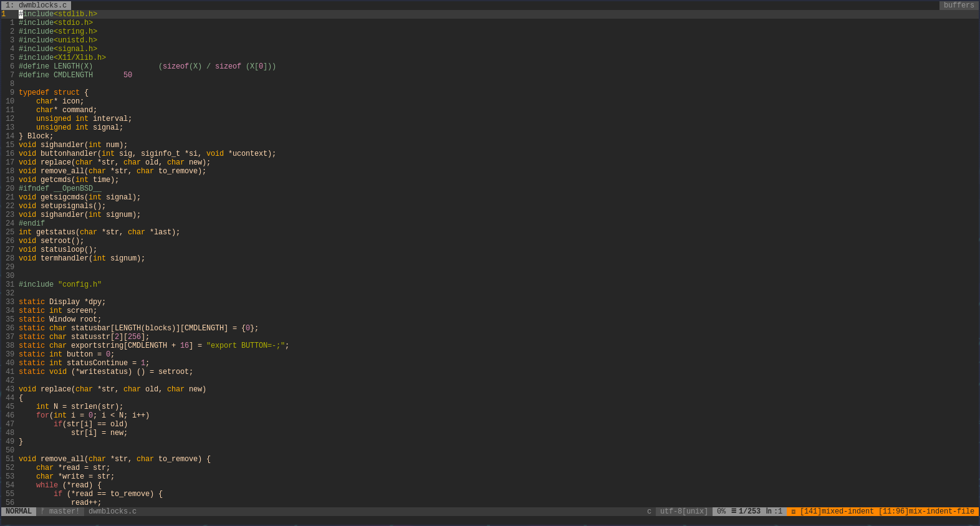Click the [11:96]mix-indent-file warning

(926, 512)
